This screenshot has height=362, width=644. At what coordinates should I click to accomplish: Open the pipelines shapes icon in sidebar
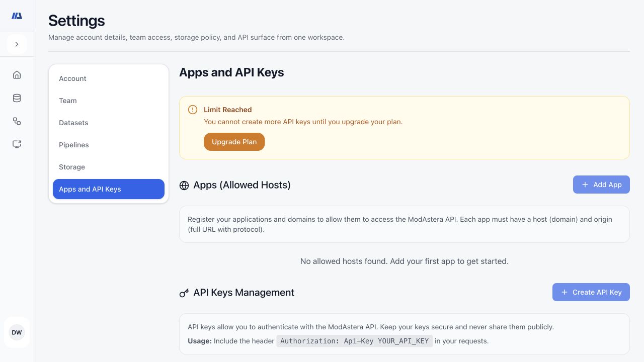(17, 121)
